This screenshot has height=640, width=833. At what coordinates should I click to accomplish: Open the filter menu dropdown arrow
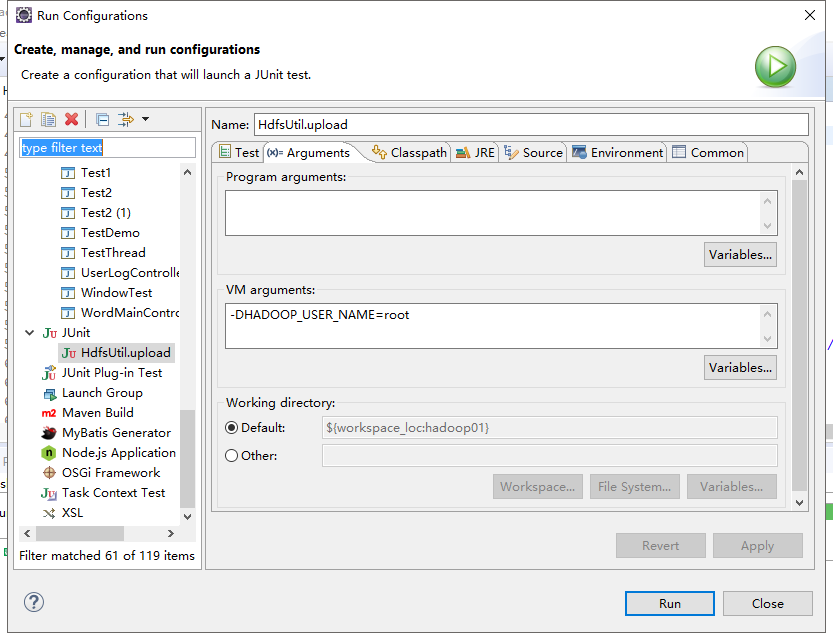(x=145, y=120)
